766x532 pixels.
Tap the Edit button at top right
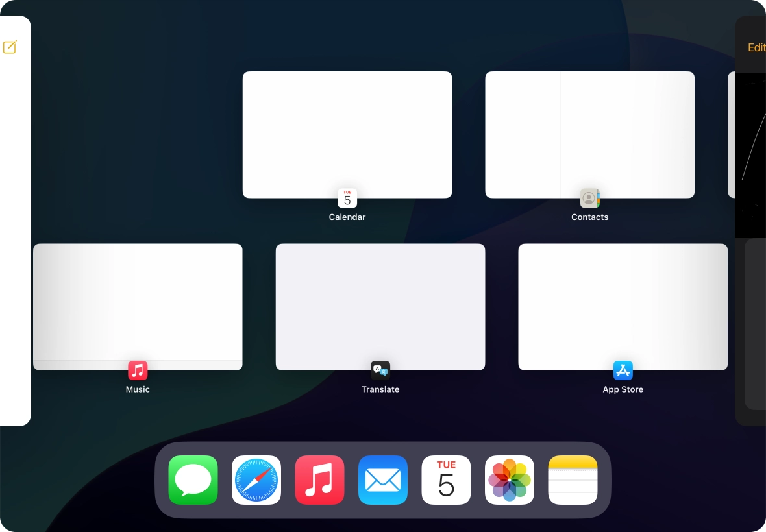coord(756,47)
